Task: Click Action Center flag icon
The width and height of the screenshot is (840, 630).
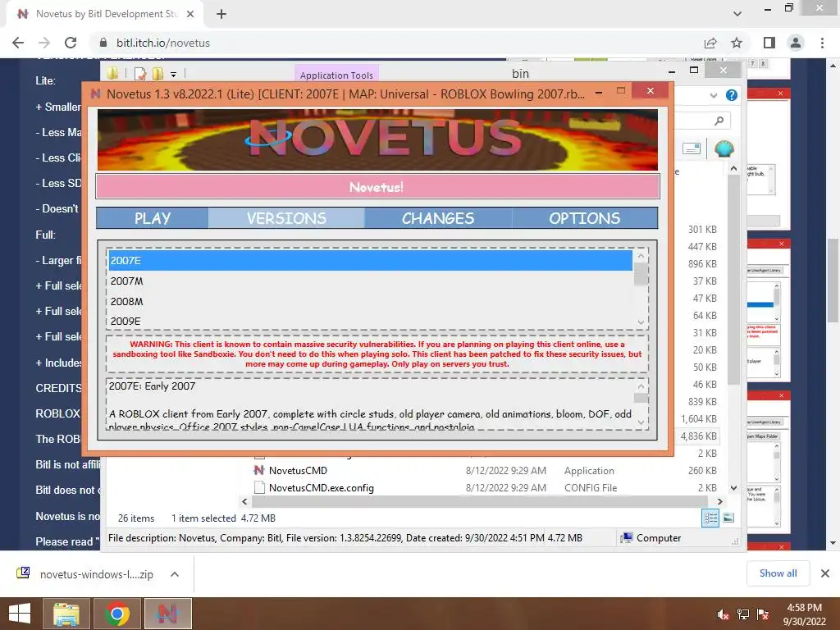Action: [x=763, y=614]
